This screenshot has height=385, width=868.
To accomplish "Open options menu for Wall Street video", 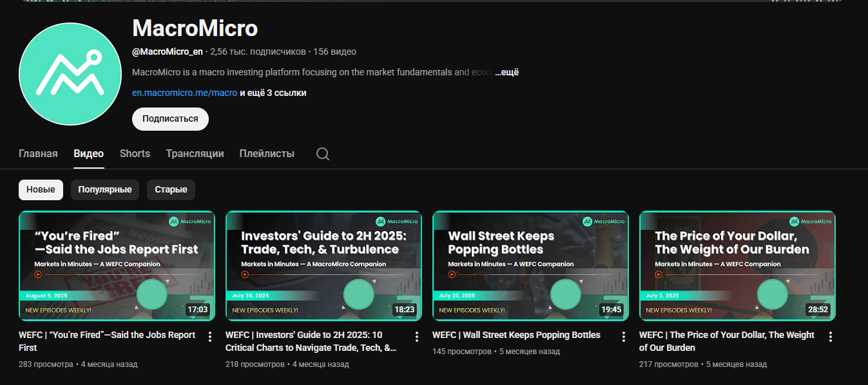I will point(624,337).
